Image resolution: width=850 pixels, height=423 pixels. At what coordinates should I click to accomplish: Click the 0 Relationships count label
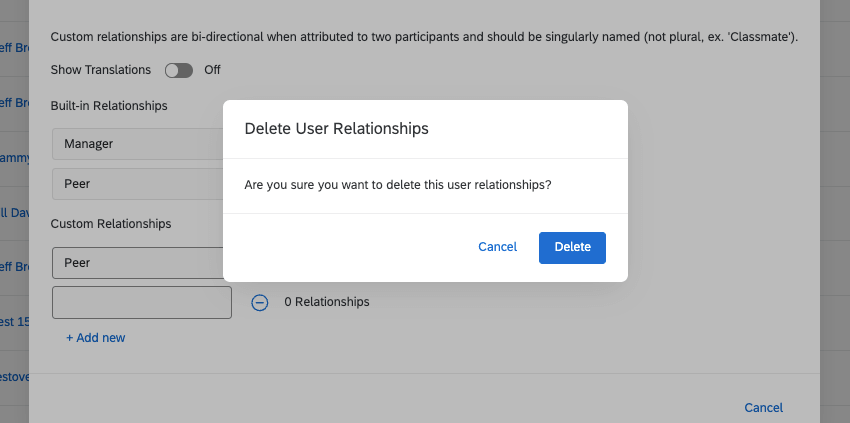coord(326,302)
